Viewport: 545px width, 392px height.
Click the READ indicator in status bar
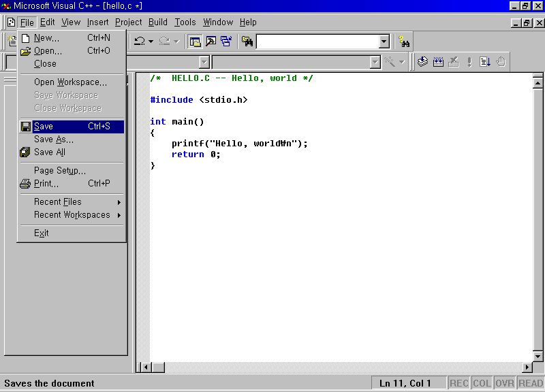(531, 383)
